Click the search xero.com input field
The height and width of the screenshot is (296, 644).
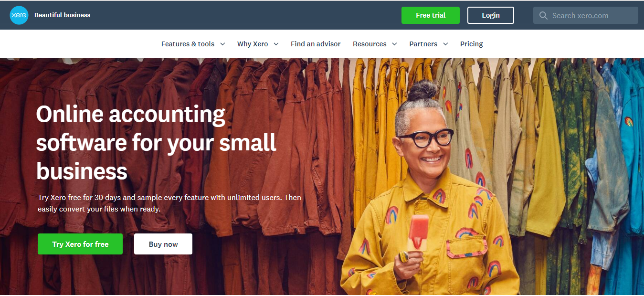[586, 15]
